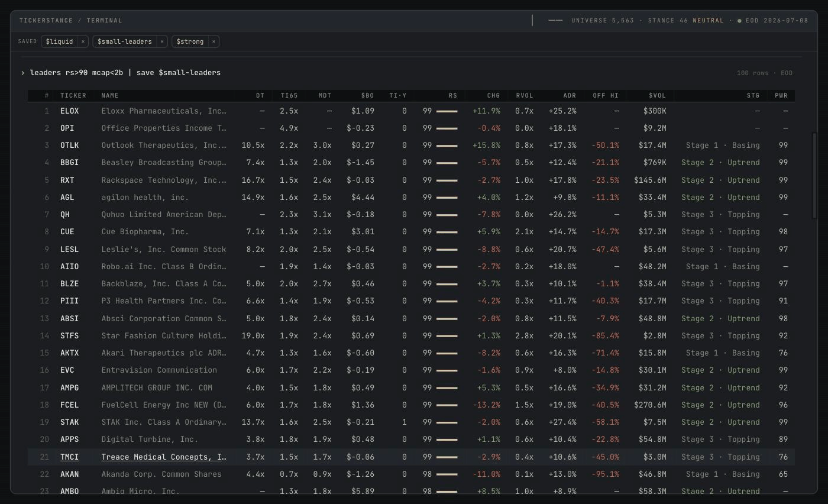Select the RXT ticker
This screenshot has width=828, height=504.
click(67, 180)
